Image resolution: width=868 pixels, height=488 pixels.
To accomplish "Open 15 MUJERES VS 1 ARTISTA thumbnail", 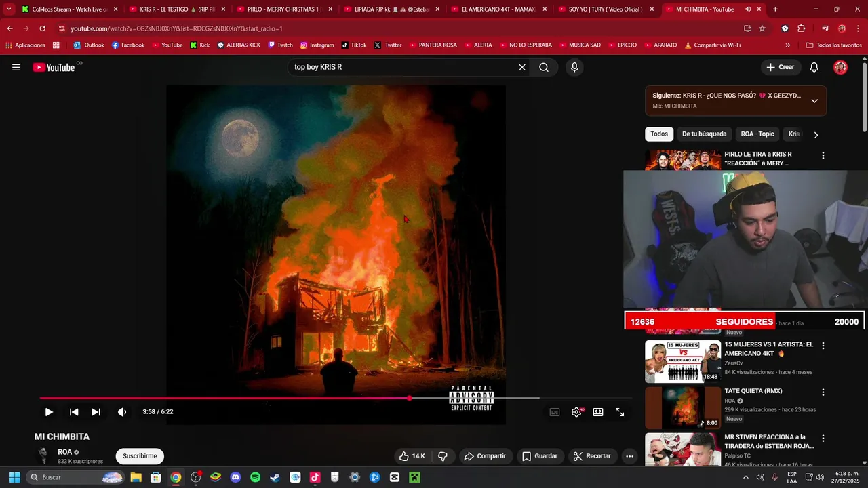I will (683, 361).
